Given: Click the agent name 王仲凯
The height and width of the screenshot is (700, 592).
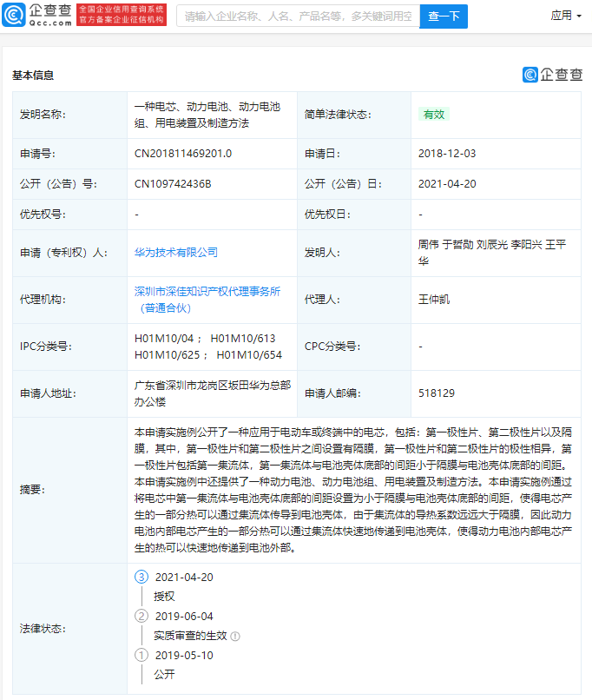Looking at the screenshot, I should pyautogui.click(x=434, y=300).
